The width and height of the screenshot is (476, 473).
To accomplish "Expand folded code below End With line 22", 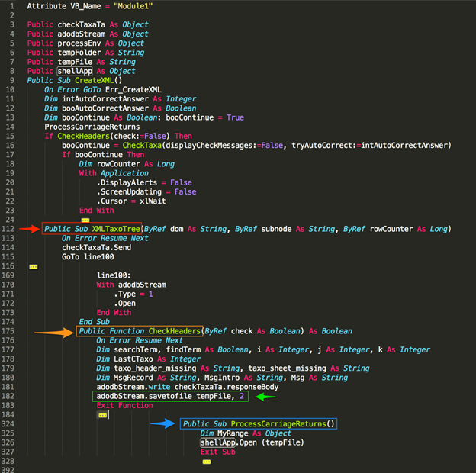I will (85, 220).
